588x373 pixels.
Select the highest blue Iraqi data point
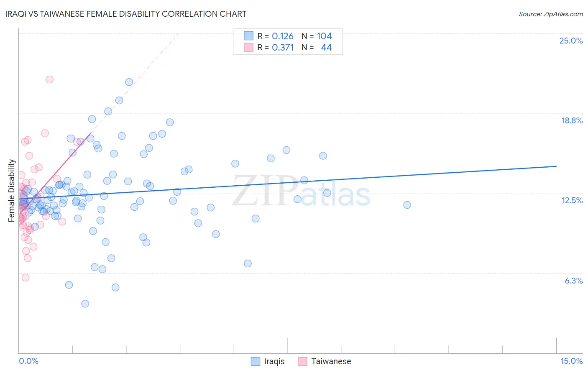[129, 82]
